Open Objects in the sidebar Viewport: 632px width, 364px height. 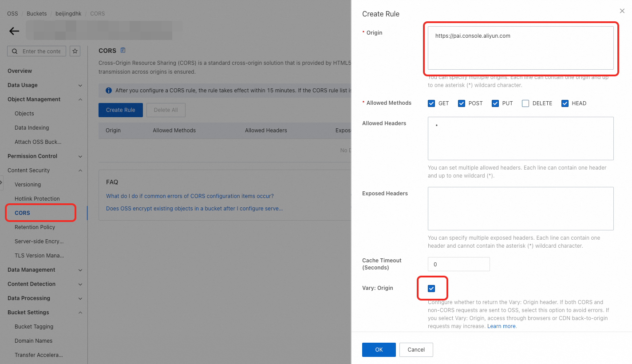click(x=24, y=114)
